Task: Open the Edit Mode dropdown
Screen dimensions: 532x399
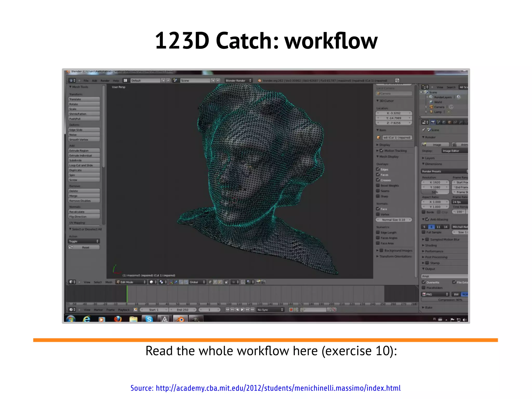Action: (131, 282)
